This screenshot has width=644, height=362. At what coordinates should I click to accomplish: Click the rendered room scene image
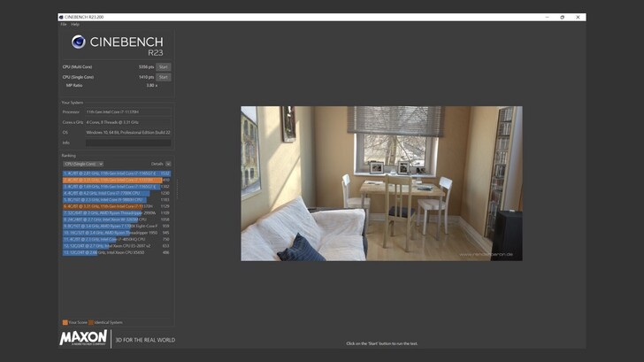pyautogui.click(x=381, y=183)
